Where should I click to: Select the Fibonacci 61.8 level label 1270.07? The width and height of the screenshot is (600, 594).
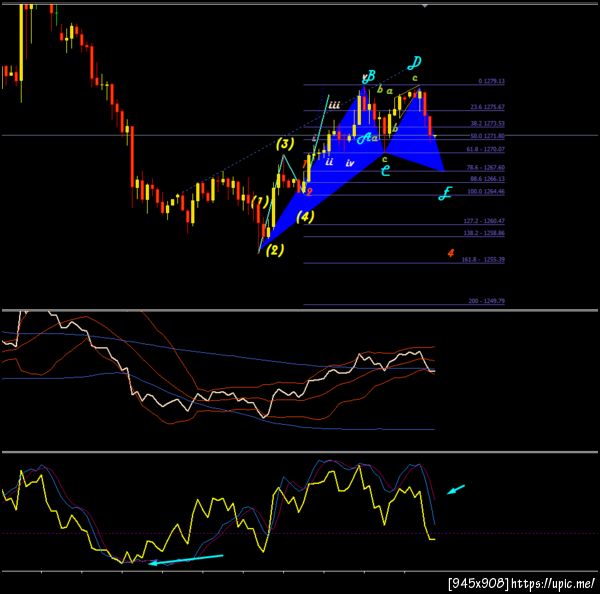tap(485, 149)
